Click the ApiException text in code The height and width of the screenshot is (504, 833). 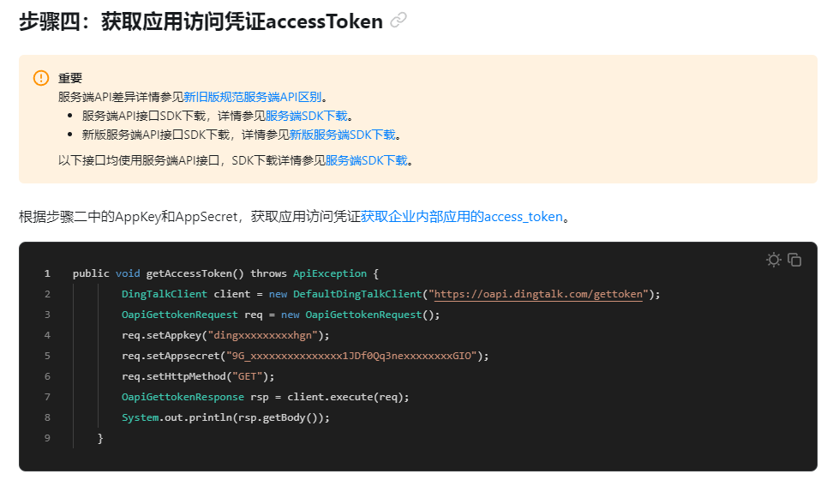tap(329, 273)
